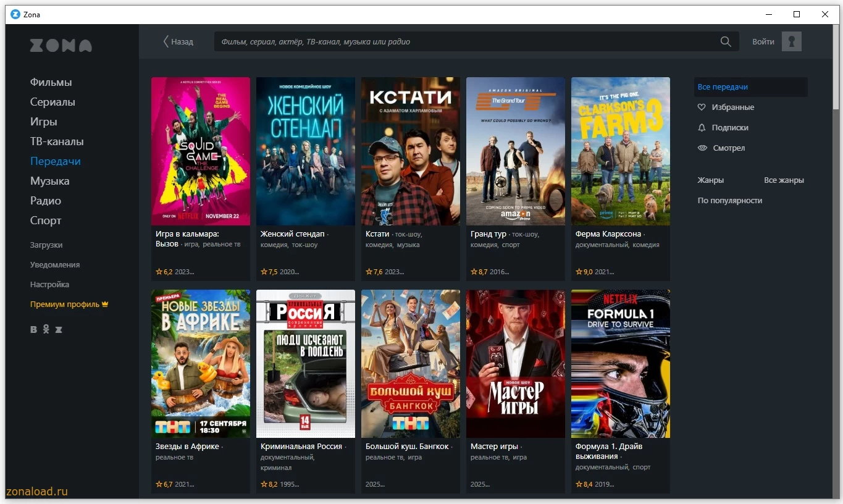Image resolution: width=843 pixels, height=504 pixels.
Task: Click the Мастер игры title
Action: coord(494,447)
